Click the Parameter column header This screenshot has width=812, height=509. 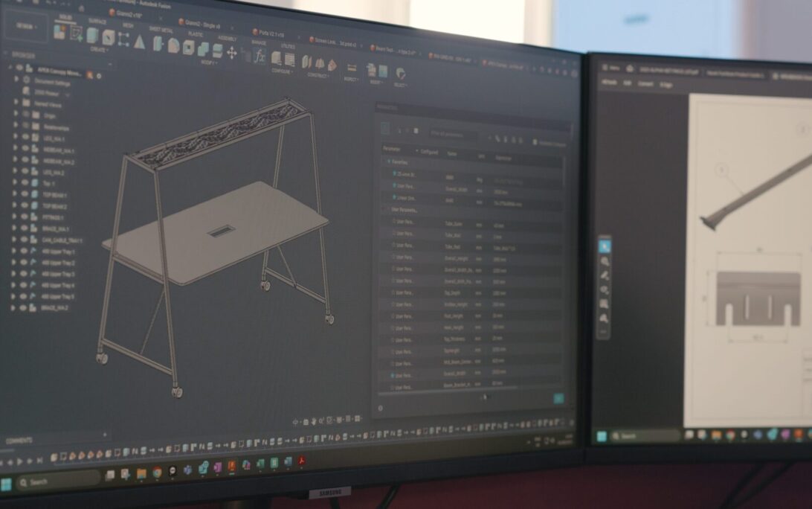tap(393, 149)
